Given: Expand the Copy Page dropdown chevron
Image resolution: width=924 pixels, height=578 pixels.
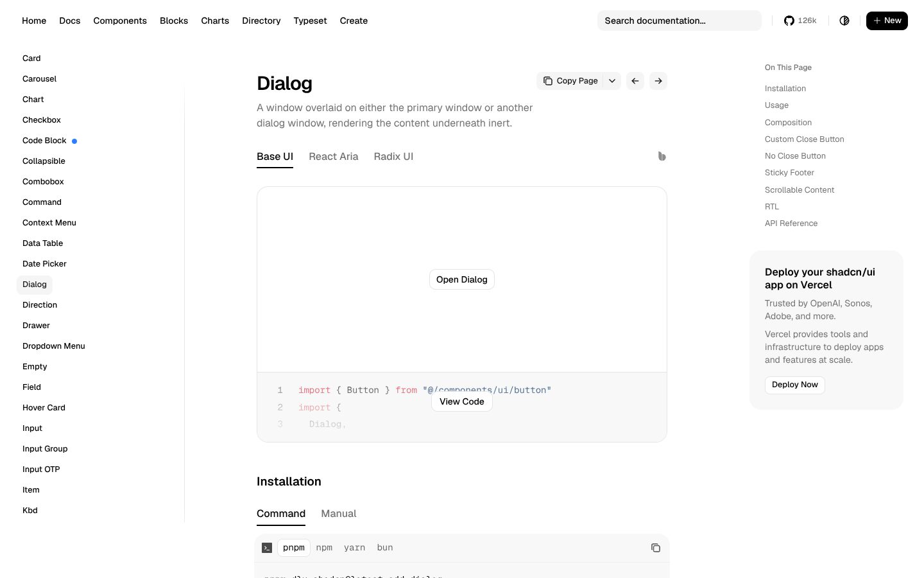Looking at the screenshot, I should [612, 81].
